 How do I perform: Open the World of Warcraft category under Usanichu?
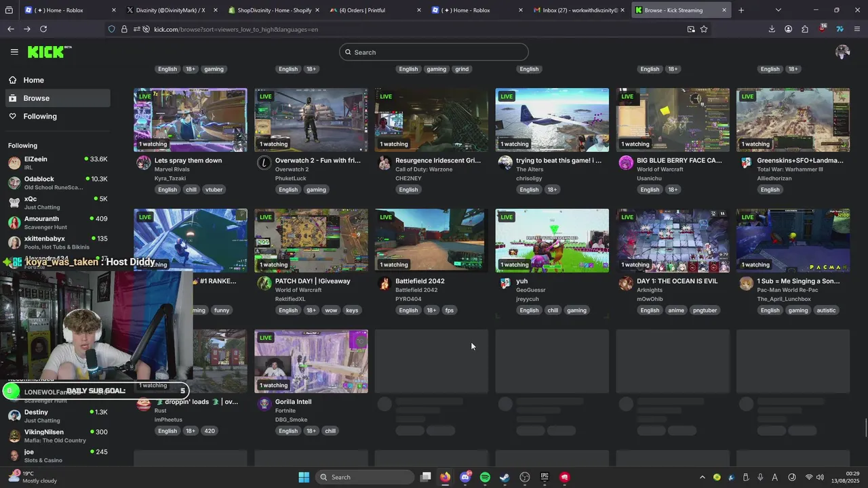[660, 169]
